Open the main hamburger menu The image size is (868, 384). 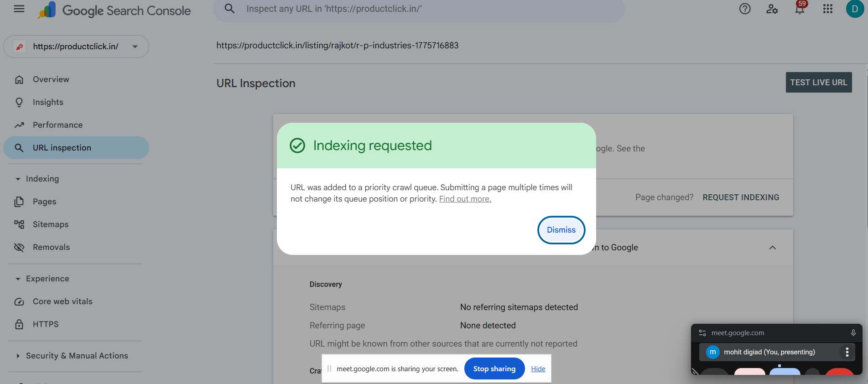tap(19, 9)
